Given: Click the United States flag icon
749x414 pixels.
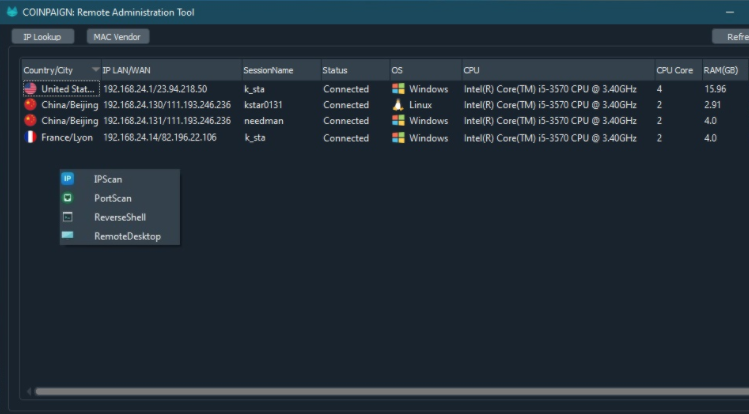Looking at the screenshot, I should [x=31, y=89].
